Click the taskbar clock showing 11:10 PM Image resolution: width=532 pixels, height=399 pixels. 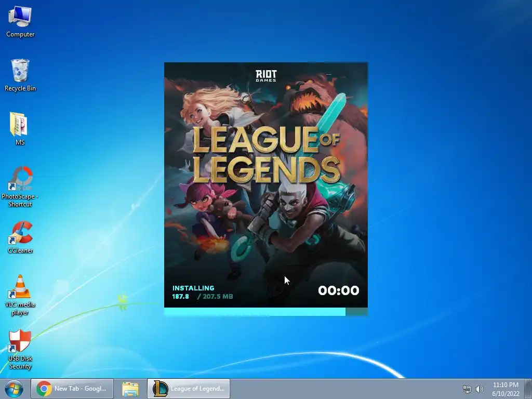click(506, 385)
